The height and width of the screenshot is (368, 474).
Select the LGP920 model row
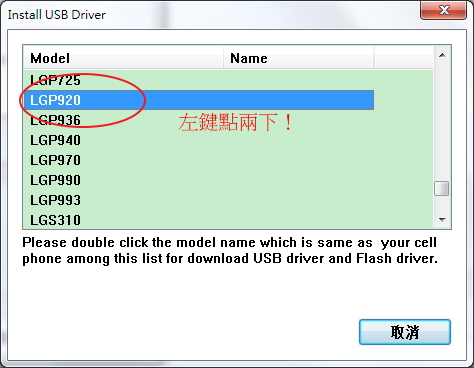[x=199, y=100]
